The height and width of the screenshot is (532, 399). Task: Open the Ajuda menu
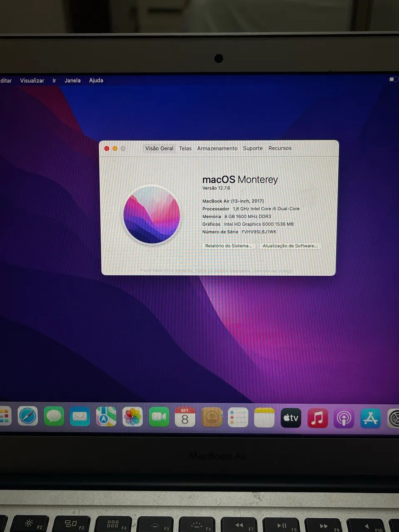point(96,81)
